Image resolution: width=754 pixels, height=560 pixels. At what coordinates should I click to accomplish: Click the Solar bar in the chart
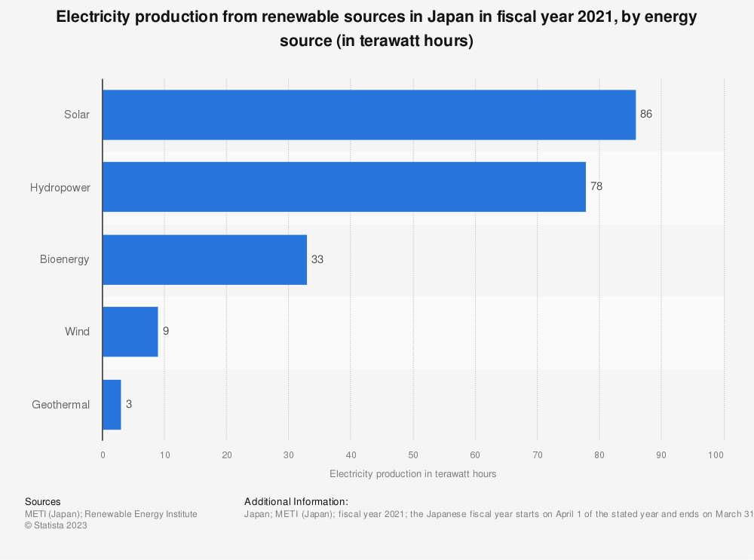tap(369, 115)
